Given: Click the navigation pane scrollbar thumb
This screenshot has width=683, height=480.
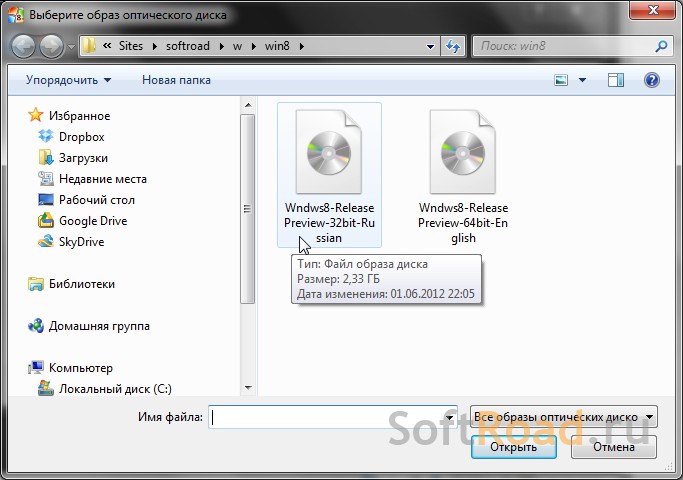Looking at the screenshot, I should 247,209.
